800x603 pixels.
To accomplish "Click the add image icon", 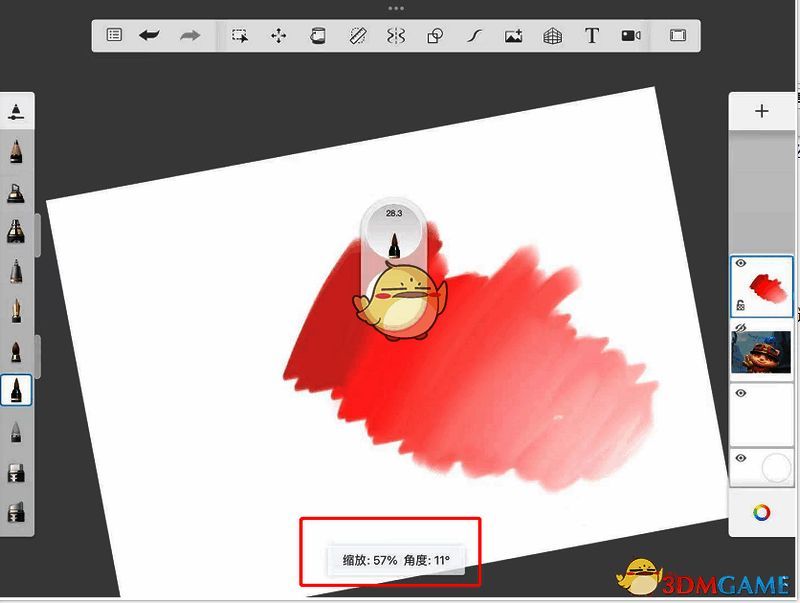I will click(x=513, y=34).
